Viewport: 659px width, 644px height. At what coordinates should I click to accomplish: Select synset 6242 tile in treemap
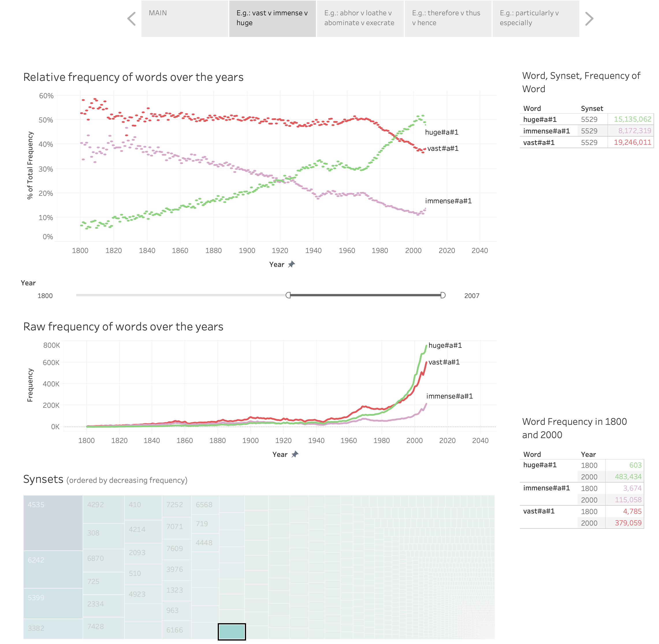pos(53,569)
